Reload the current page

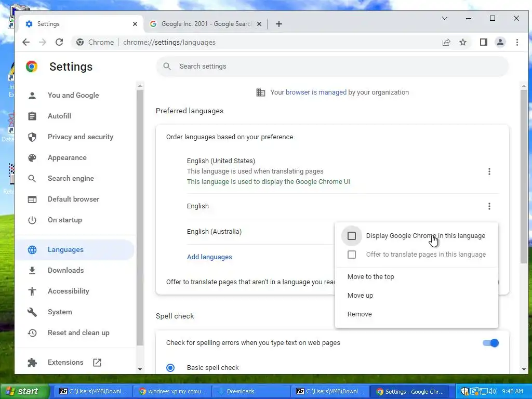click(59, 42)
